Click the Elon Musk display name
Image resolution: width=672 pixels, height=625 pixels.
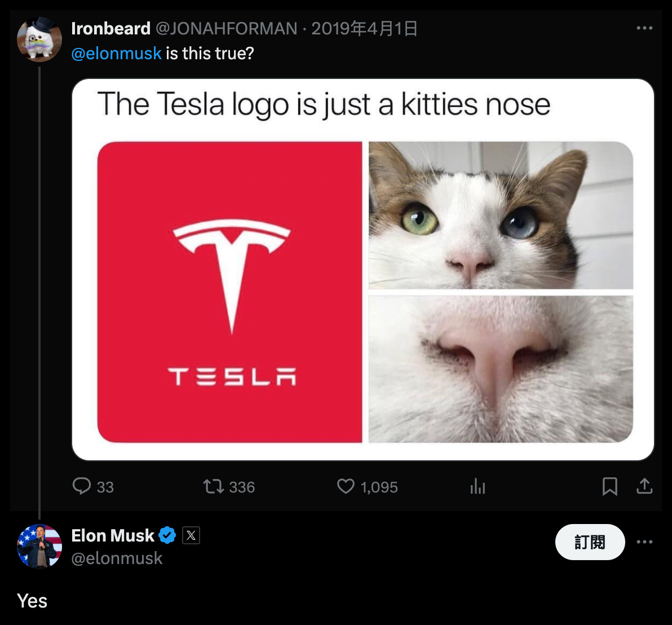coord(113,535)
